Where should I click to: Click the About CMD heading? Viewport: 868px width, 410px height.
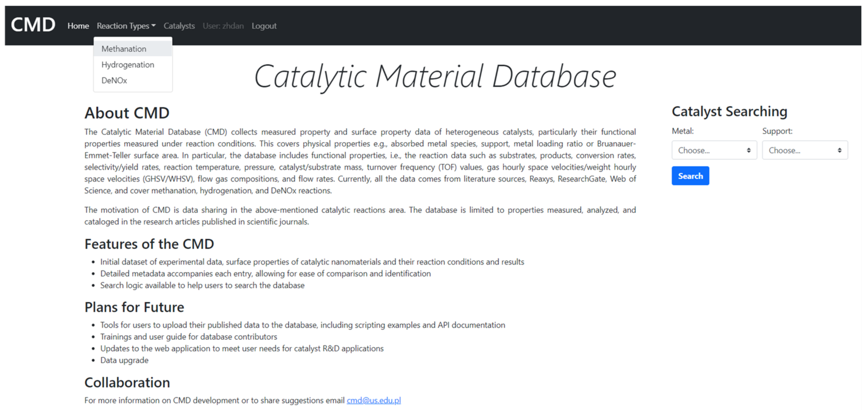(x=127, y=113)
